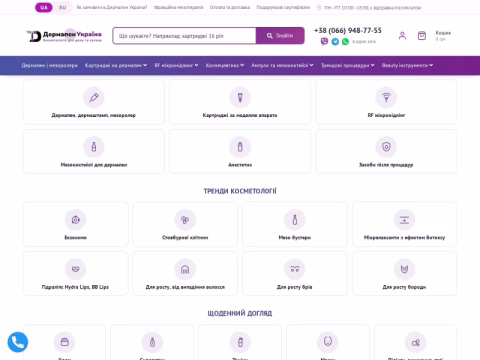Click Для росту бороди beard icon
The height and width of the screenshot is (360, 480).
point(404,269)
